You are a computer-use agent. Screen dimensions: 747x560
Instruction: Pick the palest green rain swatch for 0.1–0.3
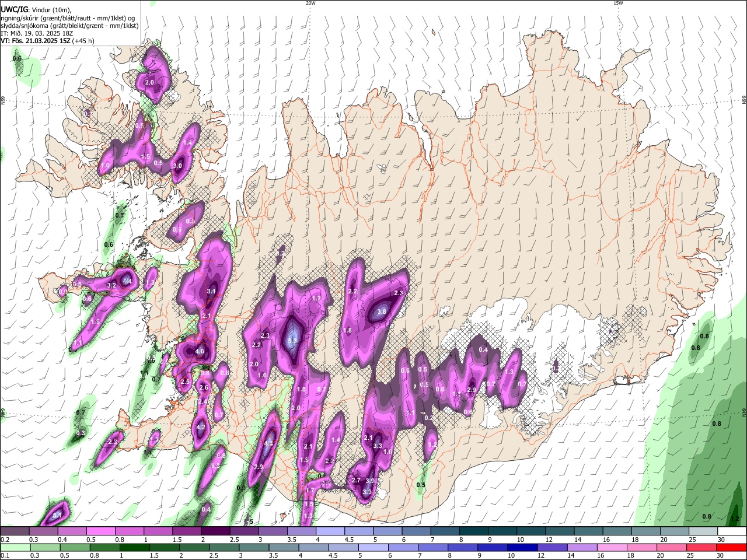tap(15, 547)
